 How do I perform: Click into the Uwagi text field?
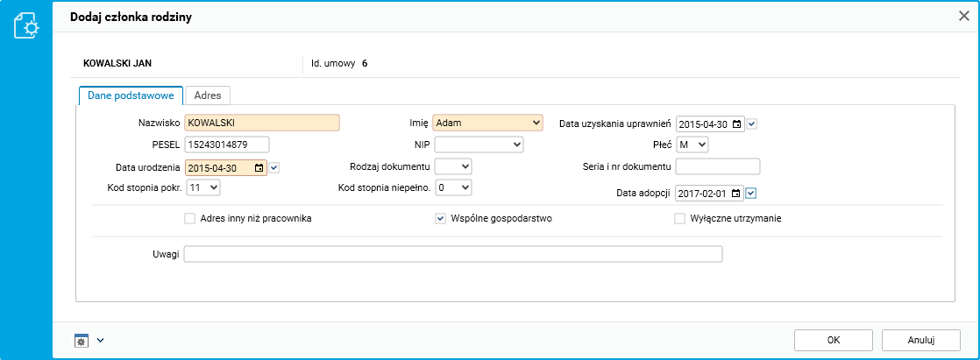453,255
